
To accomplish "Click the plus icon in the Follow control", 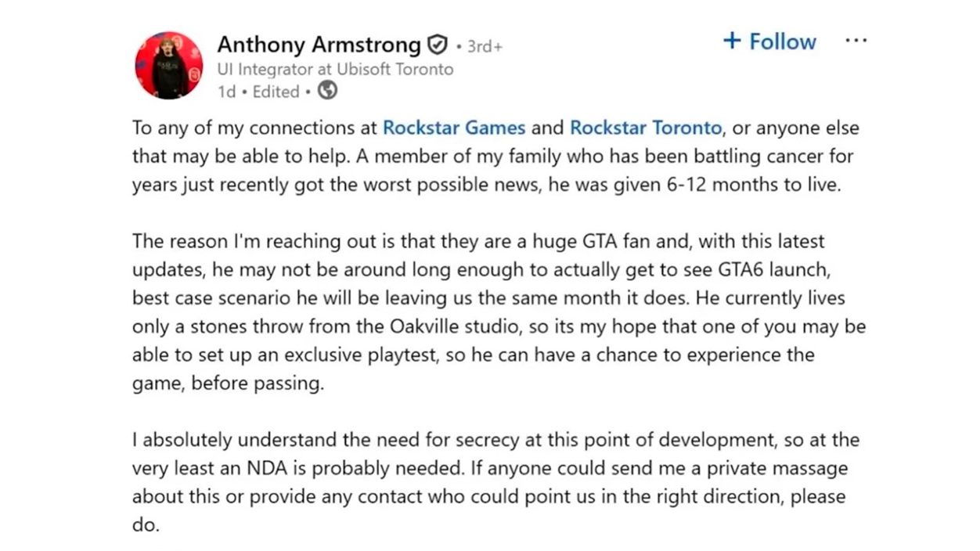I will pos(731,41).
